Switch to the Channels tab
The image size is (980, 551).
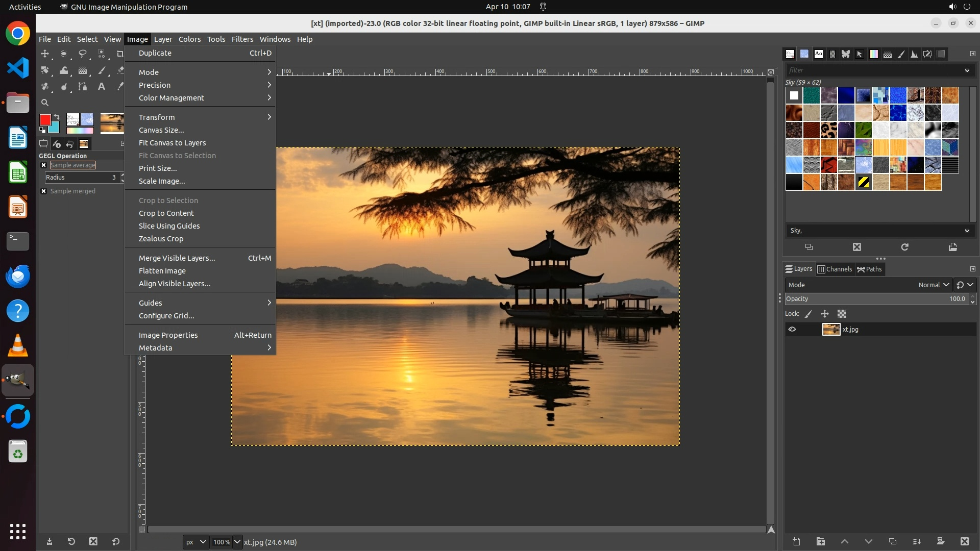[835, 269]
